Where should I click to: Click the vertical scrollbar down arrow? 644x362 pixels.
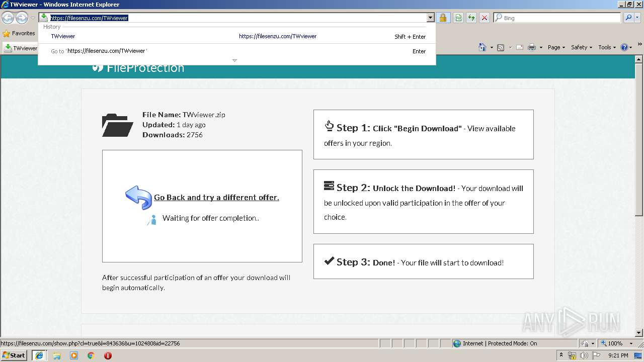(x=639, y=332)
